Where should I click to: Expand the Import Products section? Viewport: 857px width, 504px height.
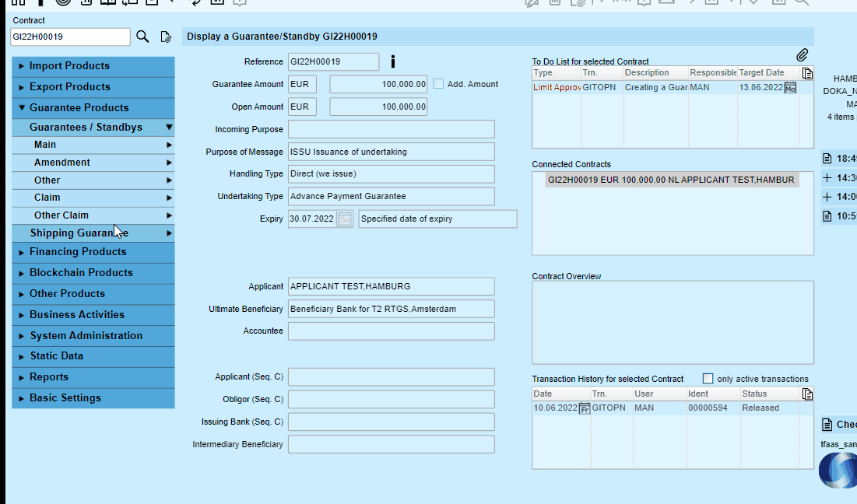[x=93, y=66]
